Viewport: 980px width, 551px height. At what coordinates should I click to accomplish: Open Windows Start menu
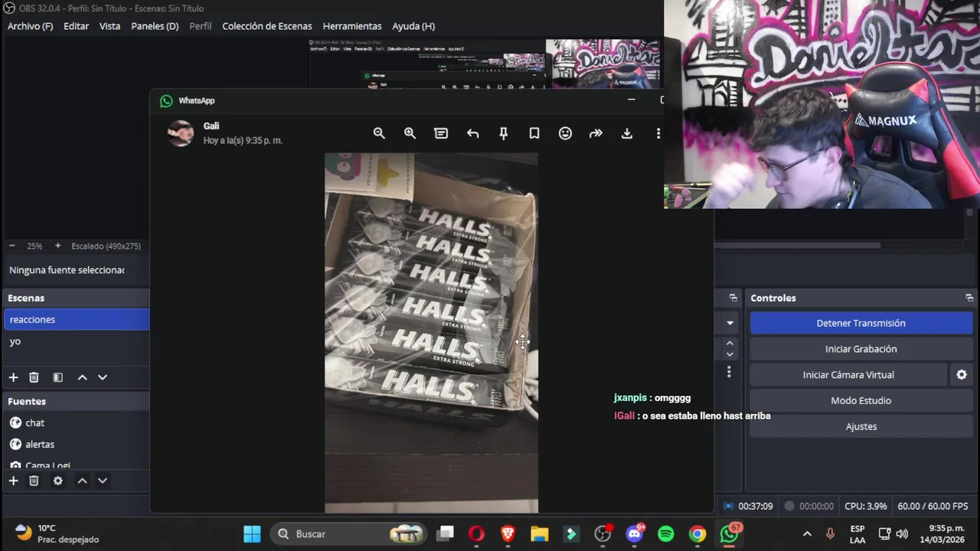pos(252,534)
